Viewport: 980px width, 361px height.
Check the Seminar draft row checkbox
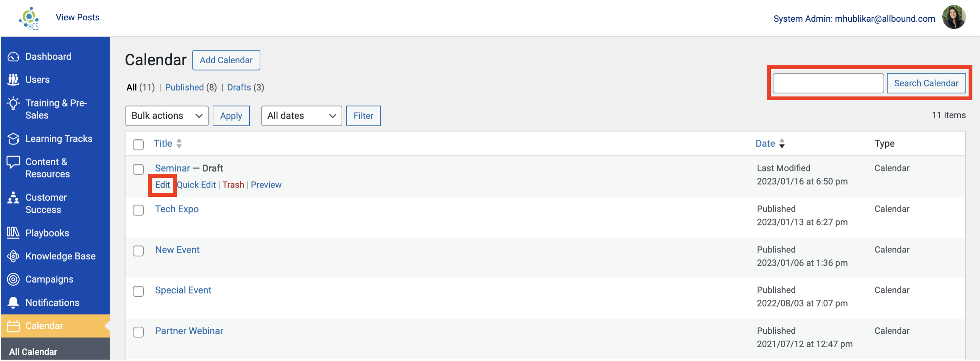click(138, 169)
